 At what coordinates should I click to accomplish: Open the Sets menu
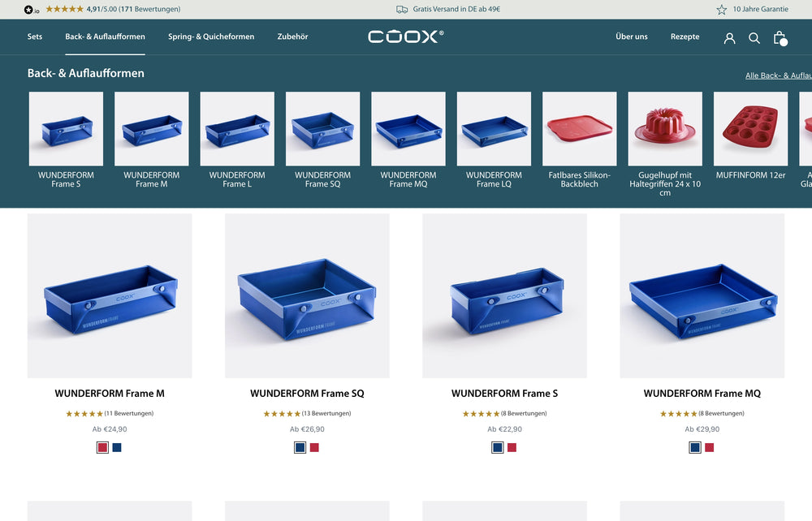click(35, 37)
